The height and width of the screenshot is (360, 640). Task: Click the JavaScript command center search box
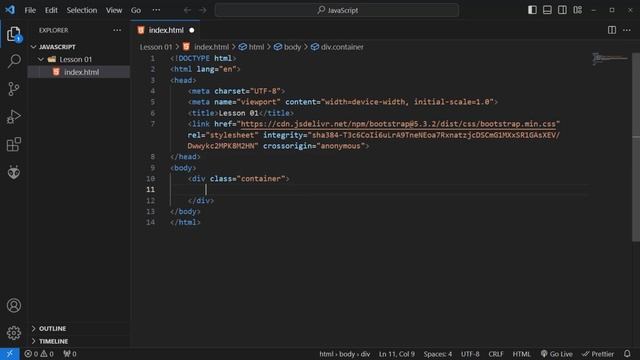tap(337, 10)
